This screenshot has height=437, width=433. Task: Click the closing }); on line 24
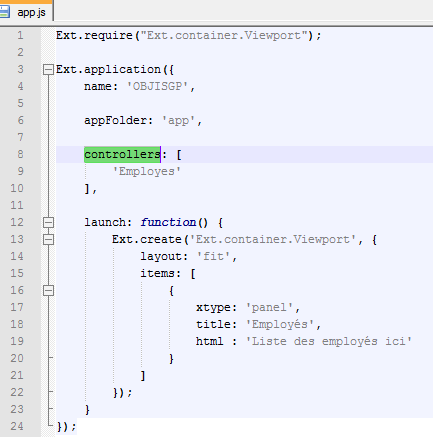[x=67, y=426]
